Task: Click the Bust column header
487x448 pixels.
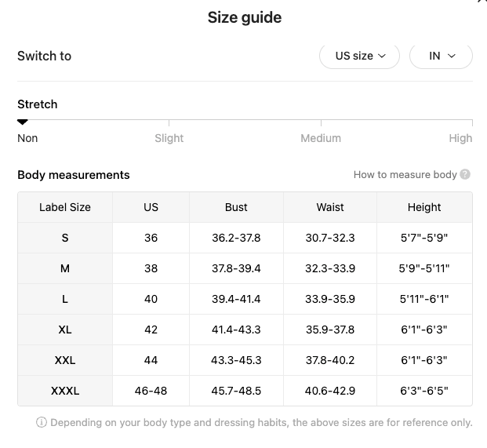Action: [236, 207]
